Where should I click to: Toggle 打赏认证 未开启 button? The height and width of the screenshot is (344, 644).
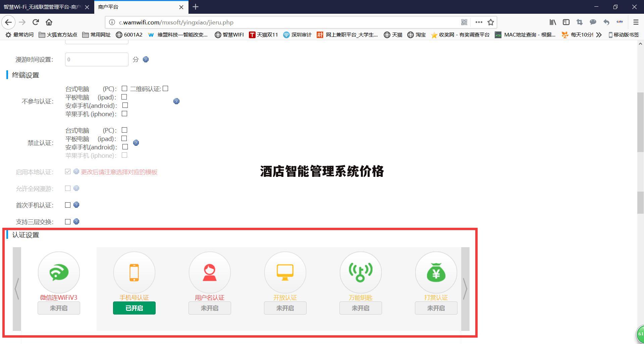436,308
